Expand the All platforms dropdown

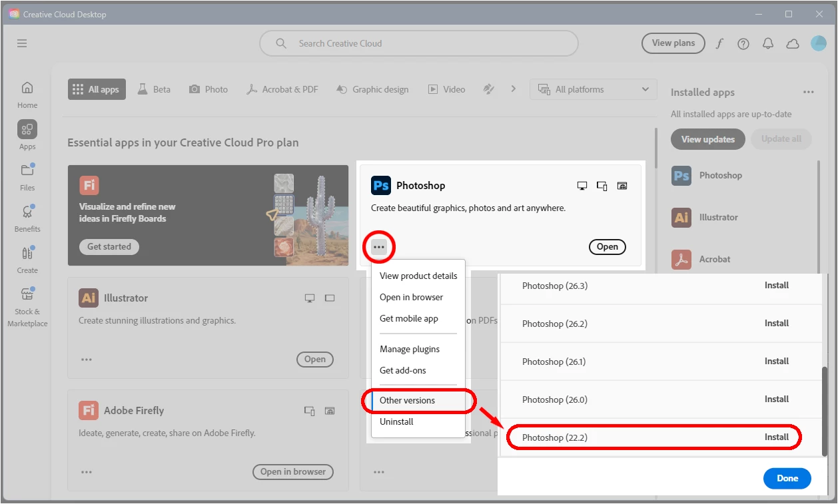(594, 89)
